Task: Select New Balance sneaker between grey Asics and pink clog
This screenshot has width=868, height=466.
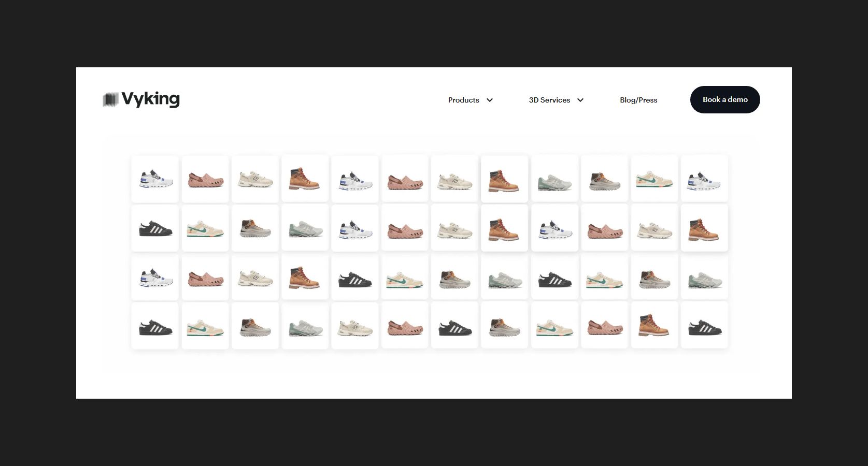Action: click(355, 326)
